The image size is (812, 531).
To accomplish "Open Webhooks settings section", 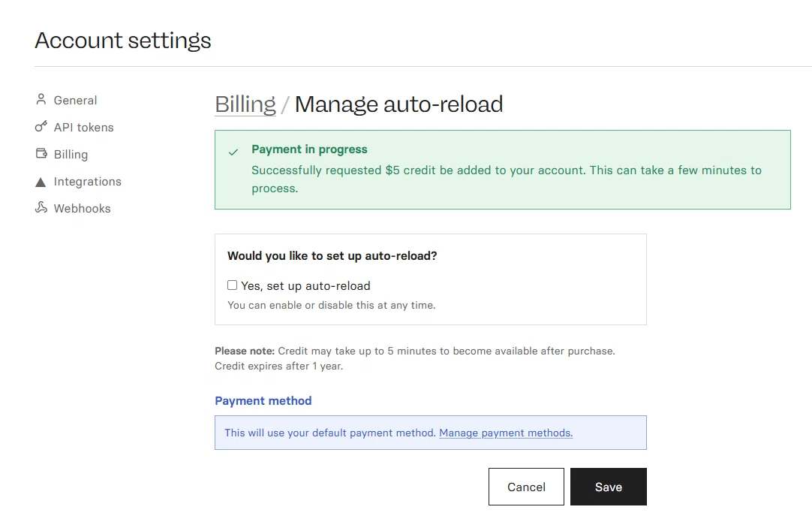I will click(x=82, y=208).
